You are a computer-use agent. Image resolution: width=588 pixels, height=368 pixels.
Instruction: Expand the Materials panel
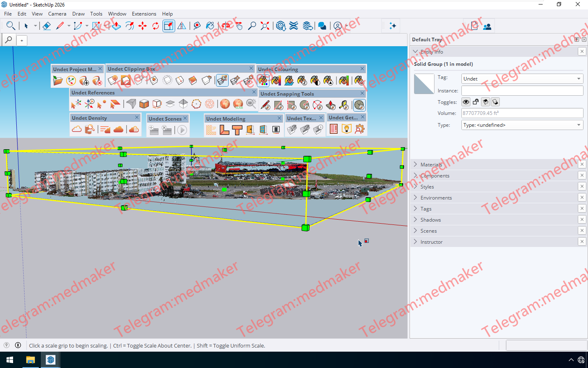(x=431, y=164)
